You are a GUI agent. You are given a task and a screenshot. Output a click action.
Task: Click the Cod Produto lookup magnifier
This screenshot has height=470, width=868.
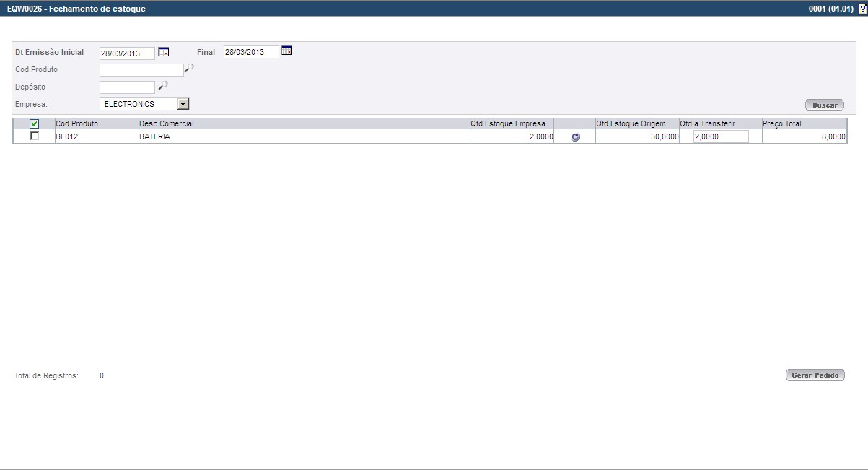point(189,69)
